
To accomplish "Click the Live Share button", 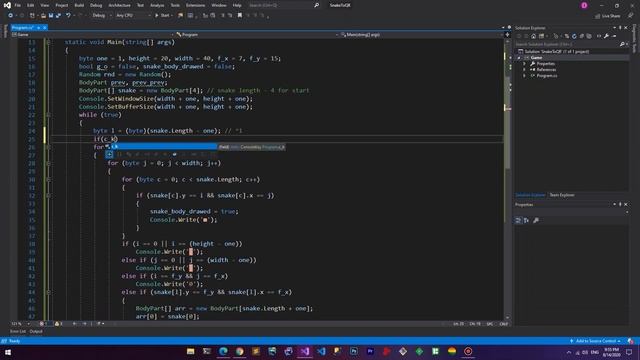I will point(608,16).
